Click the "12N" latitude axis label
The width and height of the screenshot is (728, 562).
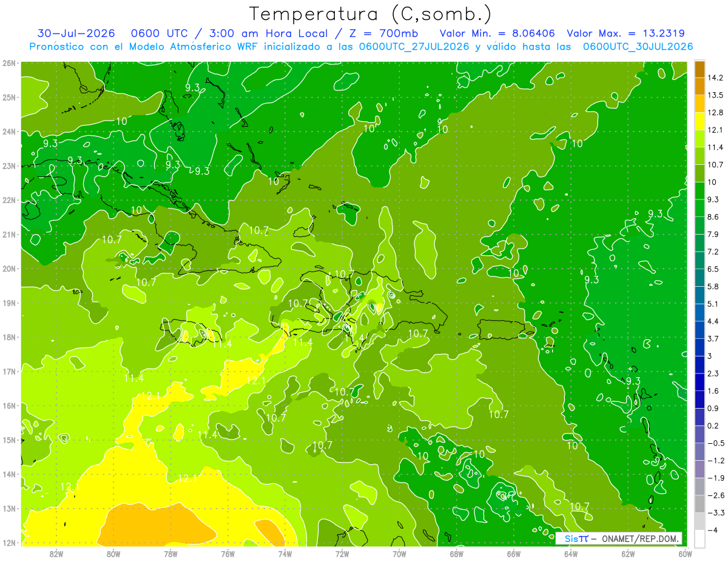pos(9,543)
